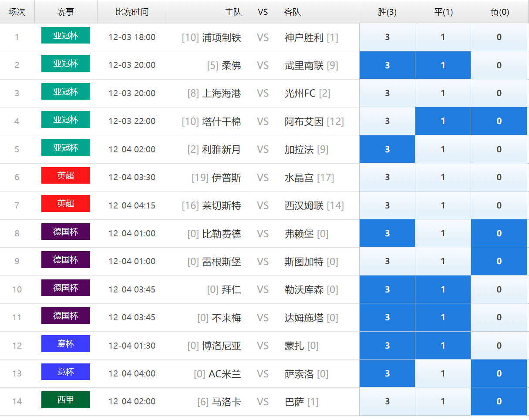Select loss (0) in 不来梅 row

point(499,317)
